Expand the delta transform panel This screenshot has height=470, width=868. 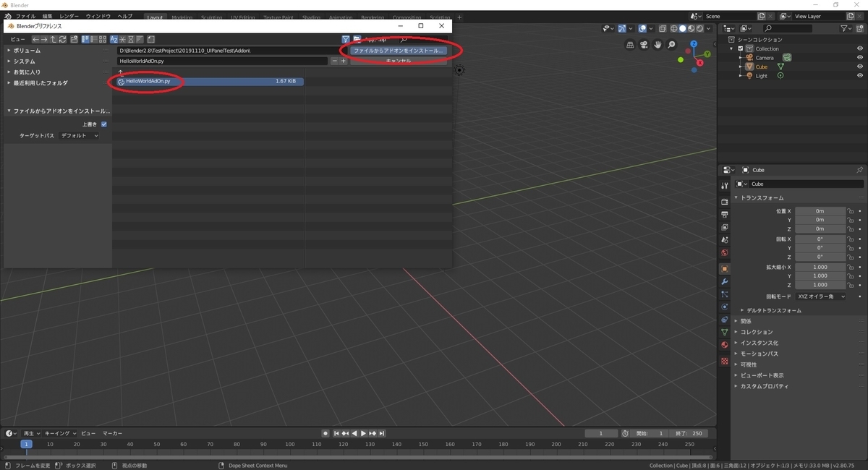coord(772,310)
